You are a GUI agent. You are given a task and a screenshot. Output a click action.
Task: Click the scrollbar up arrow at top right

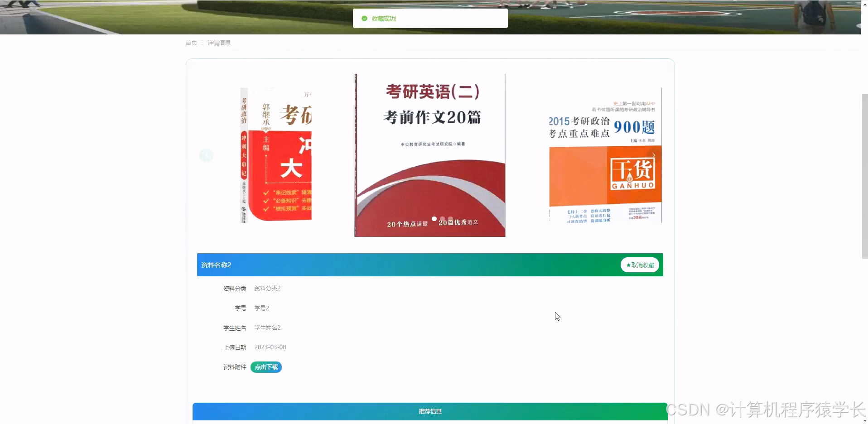[x=864, y=4]
